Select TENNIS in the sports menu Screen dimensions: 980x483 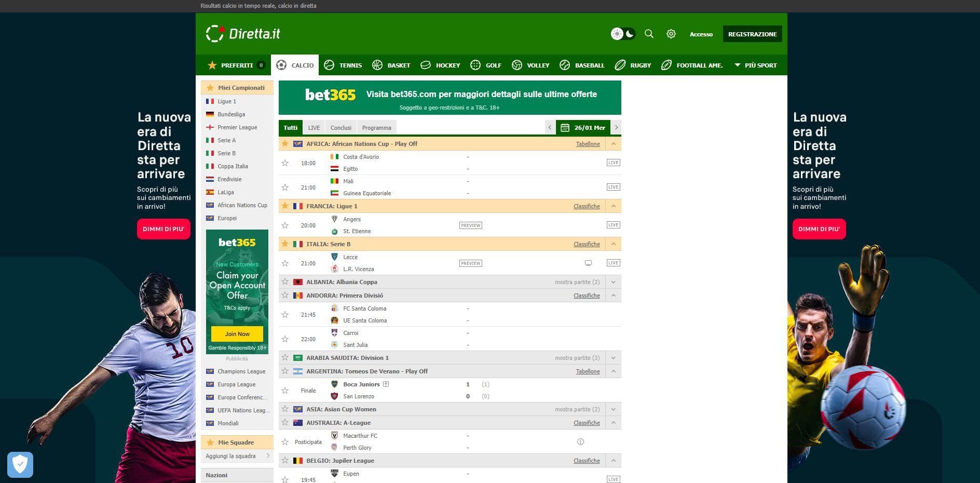click(x=343, y=65)
